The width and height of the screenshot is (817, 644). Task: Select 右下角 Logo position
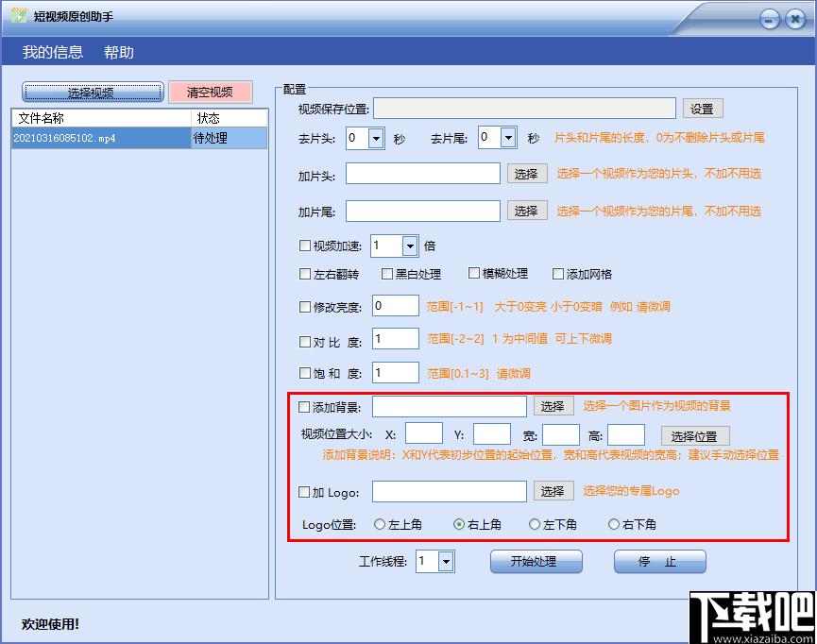[x=614, y=524]
